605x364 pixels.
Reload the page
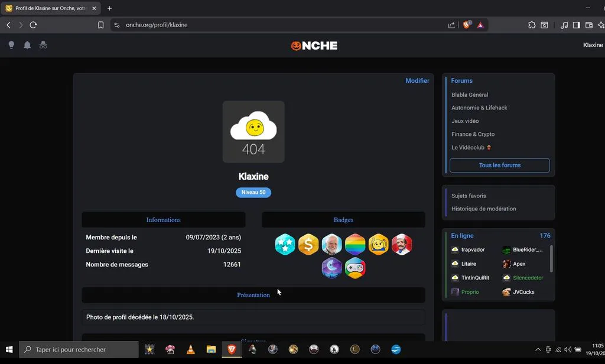pos(33,25)
